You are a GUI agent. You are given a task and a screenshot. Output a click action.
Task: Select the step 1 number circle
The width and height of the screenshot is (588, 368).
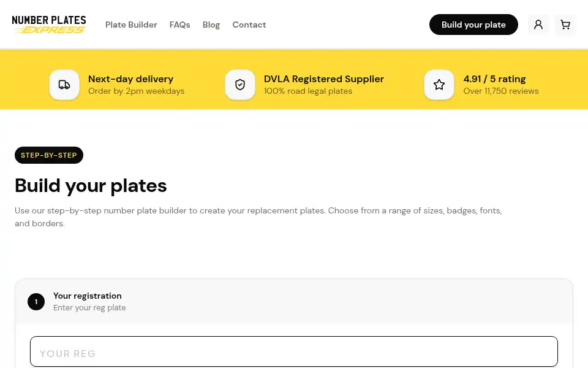click(x=36, y=302)
